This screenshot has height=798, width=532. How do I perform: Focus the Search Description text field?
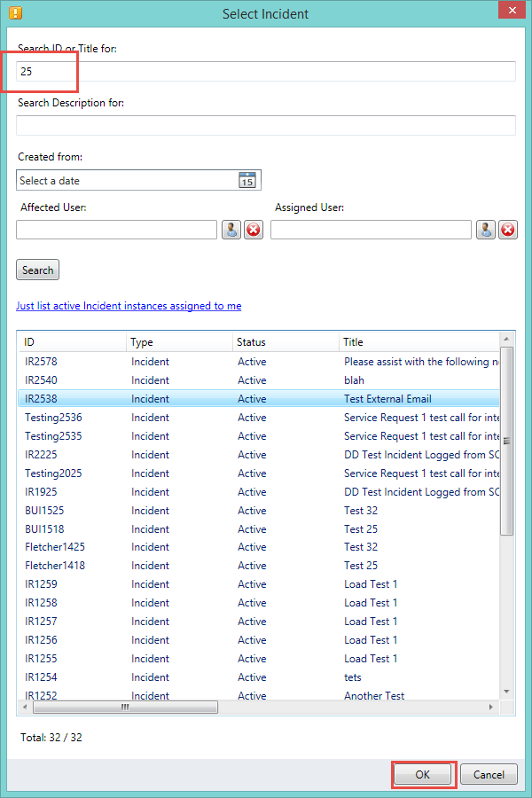point(266,125)
